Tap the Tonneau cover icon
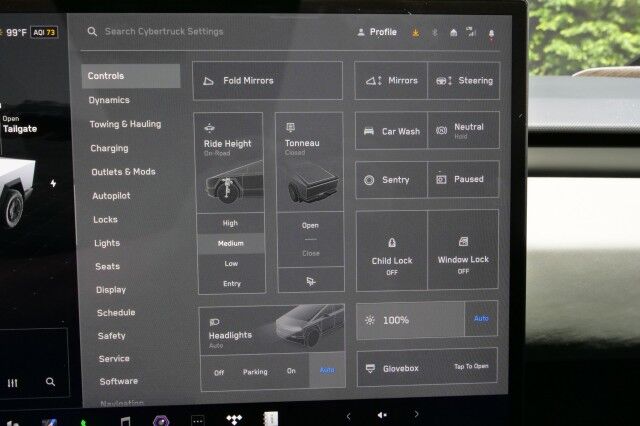This screenshot has height=426, width=640. 291,127
